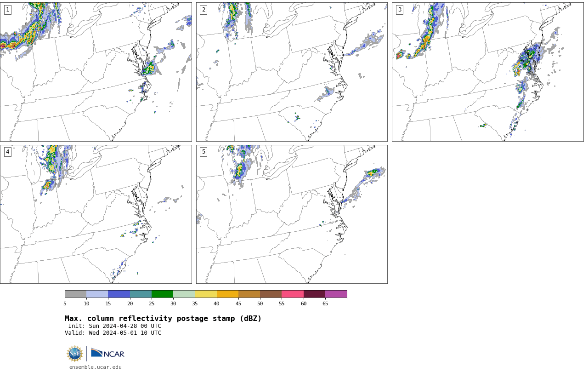This screenshot has height=372, width=588.
Task: Click the brown 50-55 dBZ swatch
Action: point(271,294)
